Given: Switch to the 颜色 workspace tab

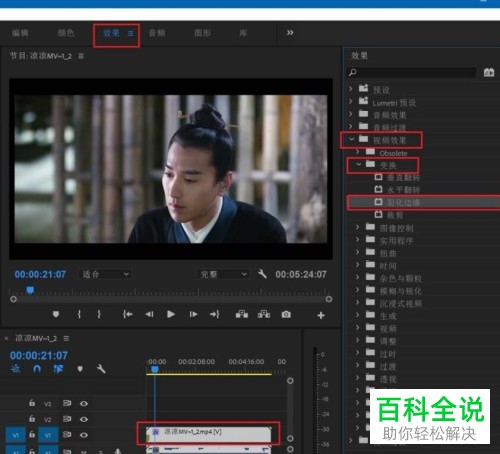Looking at the screenshot, I should [66, 33].
